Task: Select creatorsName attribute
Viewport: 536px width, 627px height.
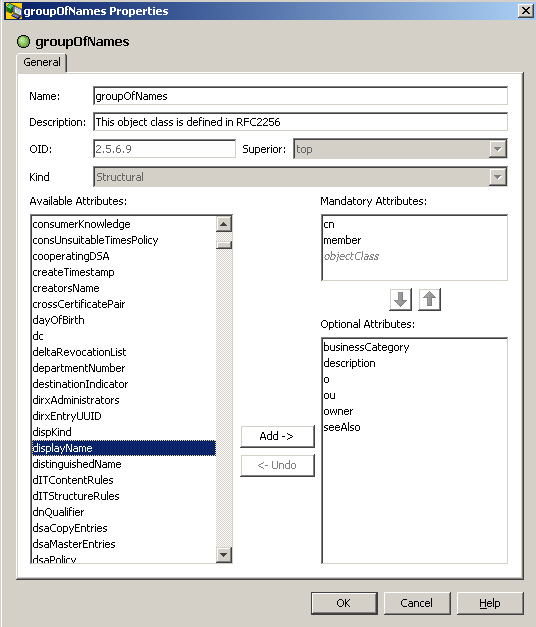Action: point(124,288)
